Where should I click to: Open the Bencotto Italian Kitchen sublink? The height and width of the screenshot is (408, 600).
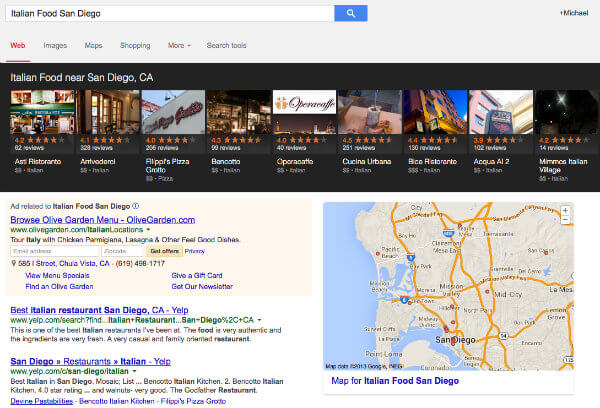tap(117, 401)
